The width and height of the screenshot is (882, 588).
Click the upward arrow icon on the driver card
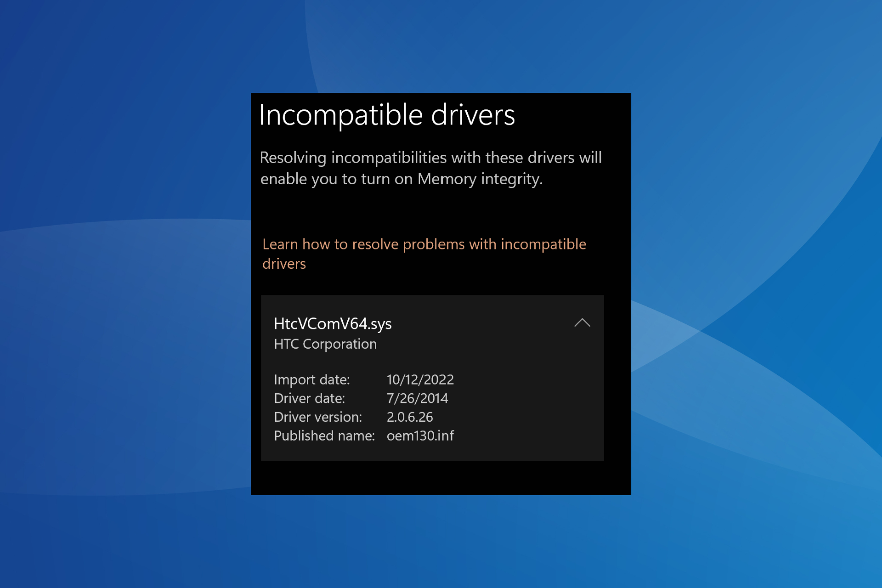(x=582, y=323)
